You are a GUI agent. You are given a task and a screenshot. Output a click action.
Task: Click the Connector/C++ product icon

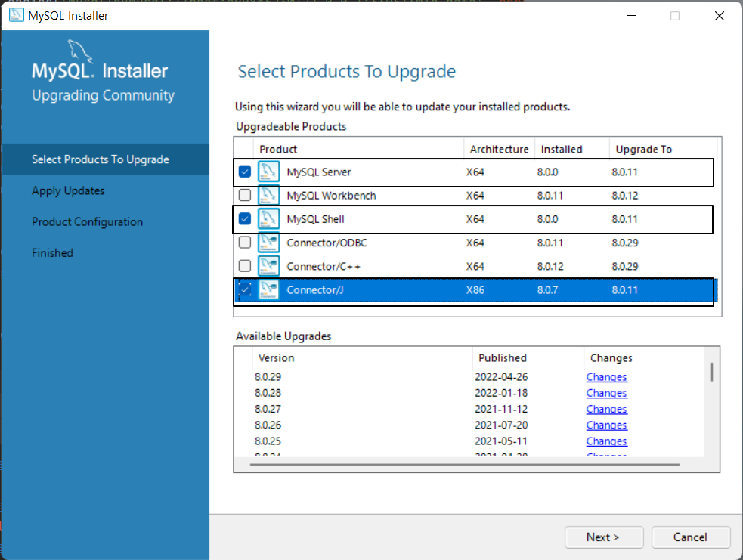pyautogui.click(x=268, y=266)
